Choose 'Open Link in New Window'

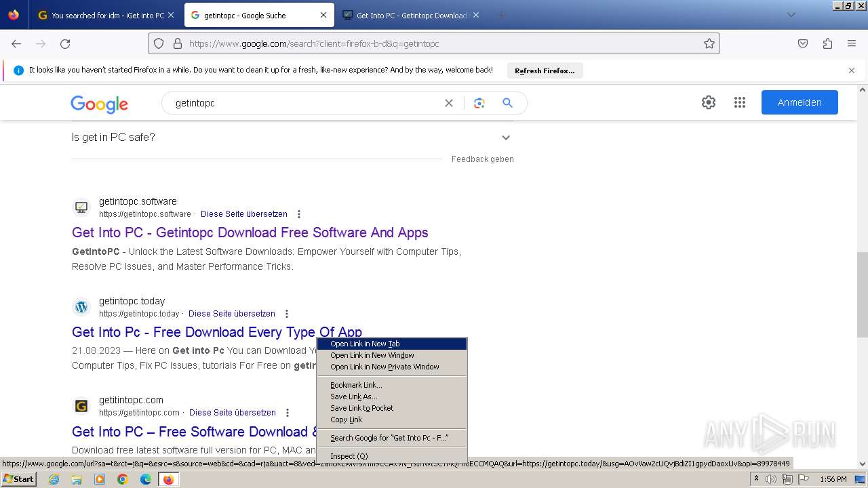[392, 355]
